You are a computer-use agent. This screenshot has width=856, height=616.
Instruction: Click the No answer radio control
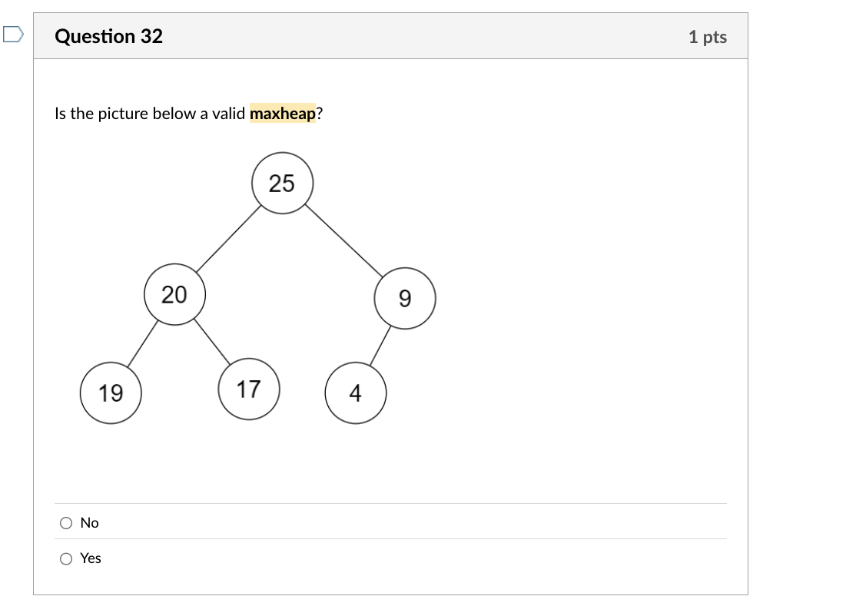coord(65,522)
